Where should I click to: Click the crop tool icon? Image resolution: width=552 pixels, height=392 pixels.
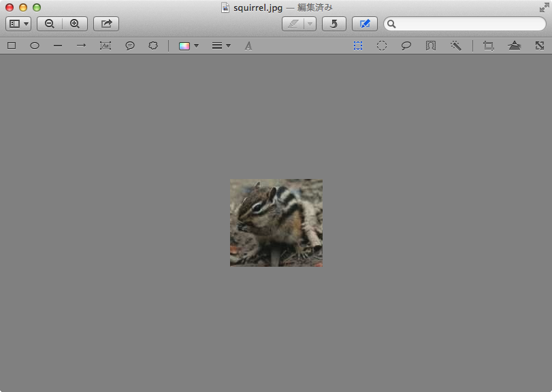[488, 46]
